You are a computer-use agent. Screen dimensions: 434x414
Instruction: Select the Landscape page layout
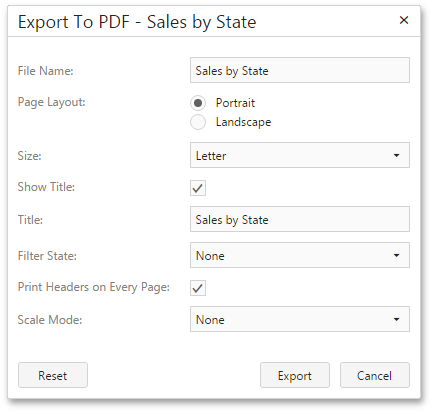coord(198,122)
